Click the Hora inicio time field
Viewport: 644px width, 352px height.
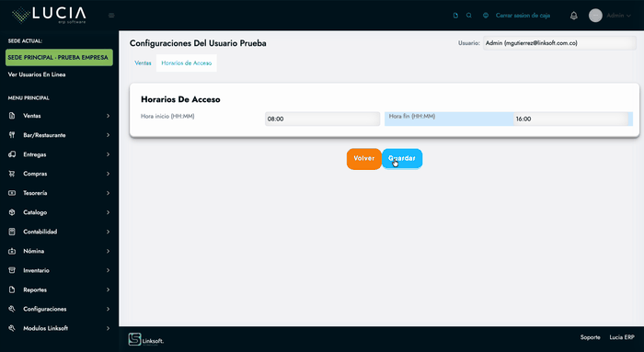[x=322, y=119]
